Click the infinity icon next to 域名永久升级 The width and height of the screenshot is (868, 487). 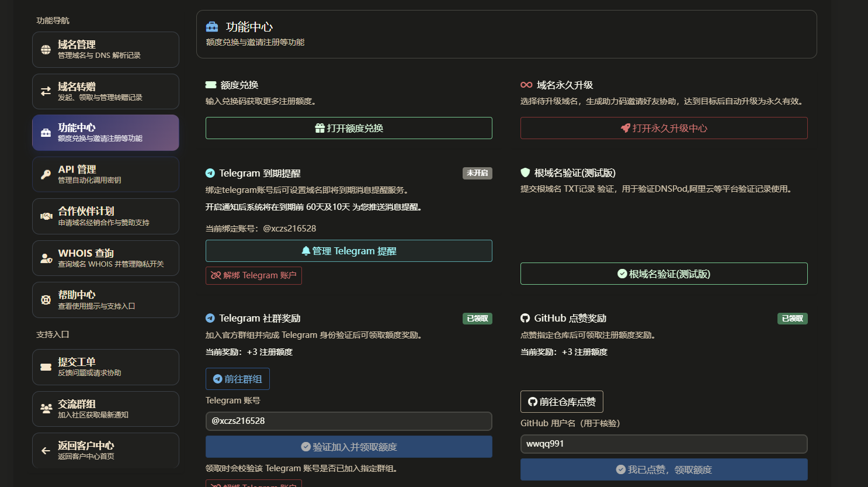pos(526,85)
